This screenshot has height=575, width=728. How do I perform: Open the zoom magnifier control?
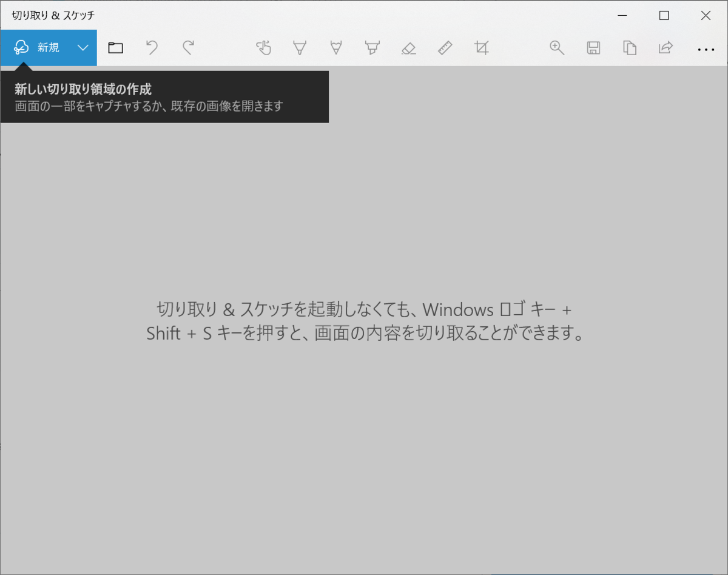tap(557, 48)
